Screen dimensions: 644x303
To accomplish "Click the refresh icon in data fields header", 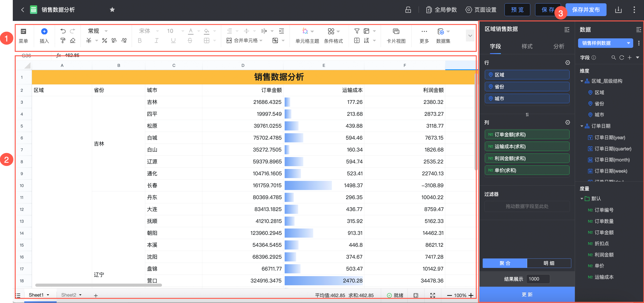I will (x=622, y=58).
